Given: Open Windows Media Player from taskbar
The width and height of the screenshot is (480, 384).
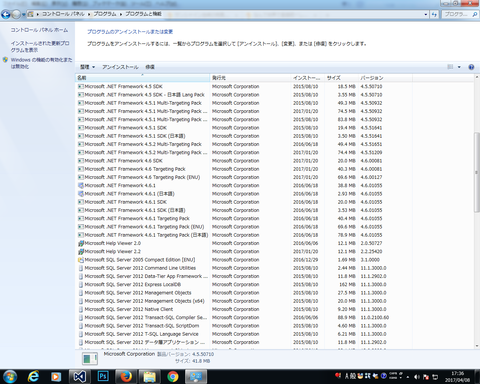Looking at the screenshot, I should pyautogui.click(x=56, y=377).
